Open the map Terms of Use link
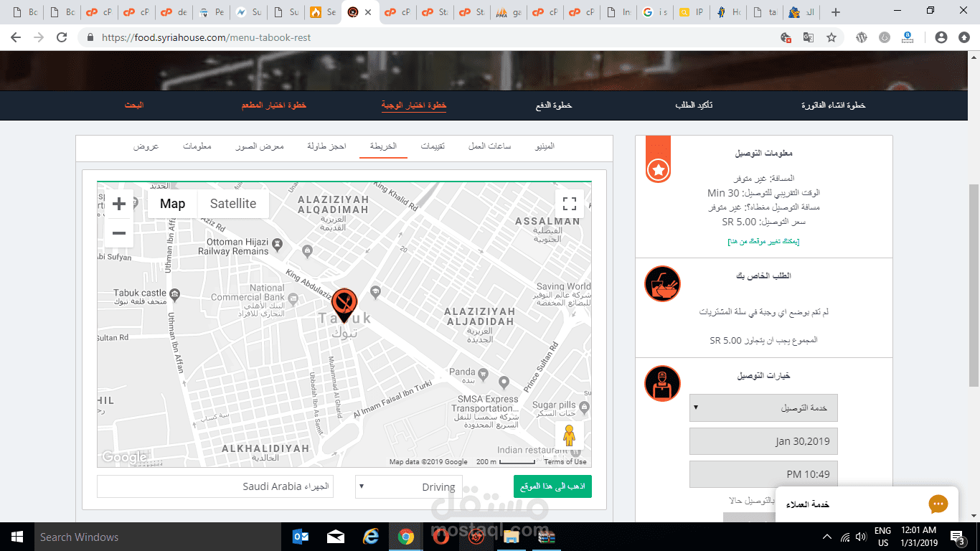 coord(565,462)
